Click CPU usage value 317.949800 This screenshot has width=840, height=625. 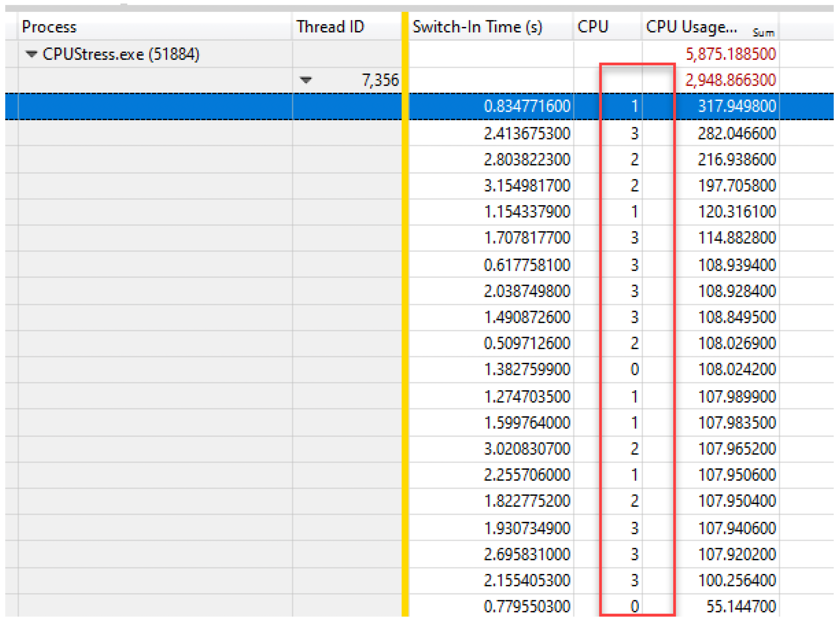tap(737, 106)
